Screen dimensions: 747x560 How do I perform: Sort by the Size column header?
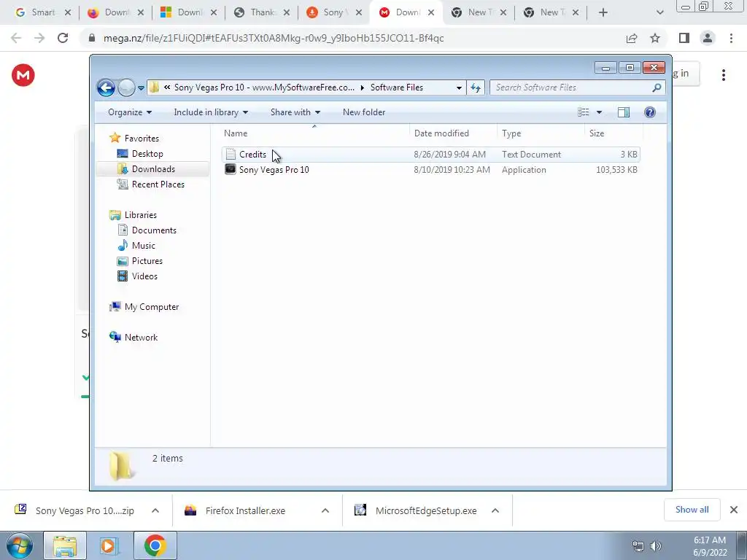pyautogui.click(x=614, y=133)
